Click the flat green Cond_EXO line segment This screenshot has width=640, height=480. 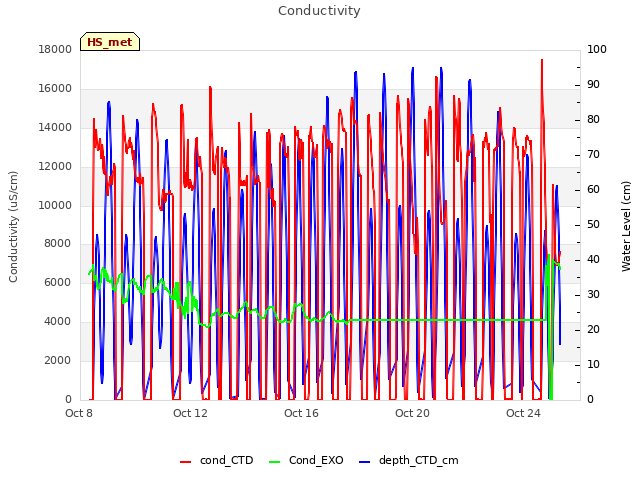point(447,320)
